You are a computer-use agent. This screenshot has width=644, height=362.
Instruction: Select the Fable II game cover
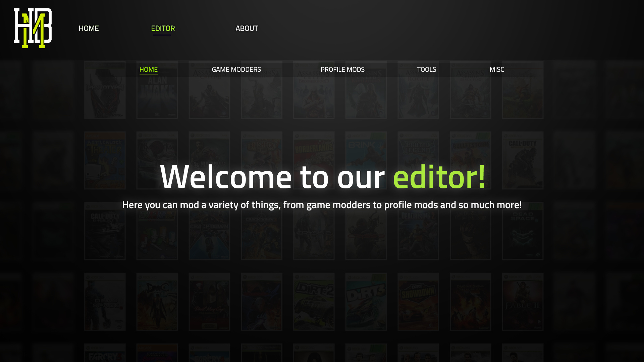523,302
